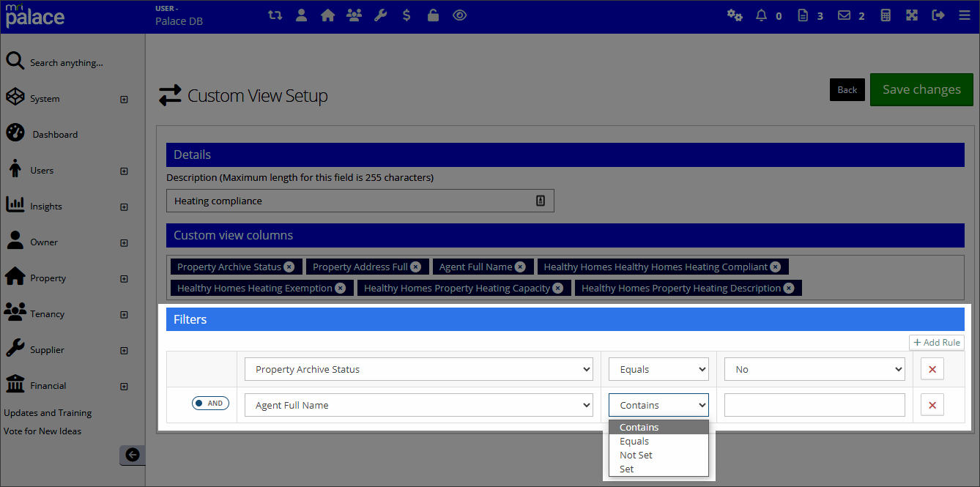Viewport: 980px width, 487px height.
Task: Delete the Agent Full Name filter rule
Action: click(932, 405)
